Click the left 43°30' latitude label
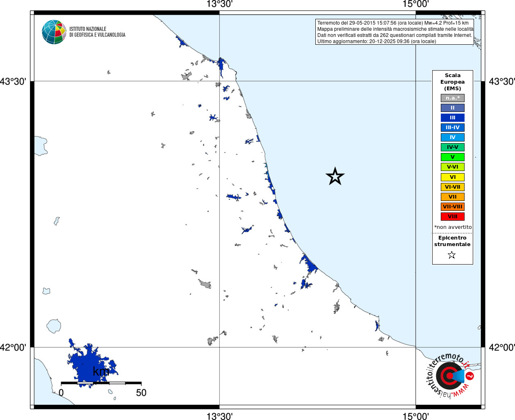515x420 pixels. [13, 81]
